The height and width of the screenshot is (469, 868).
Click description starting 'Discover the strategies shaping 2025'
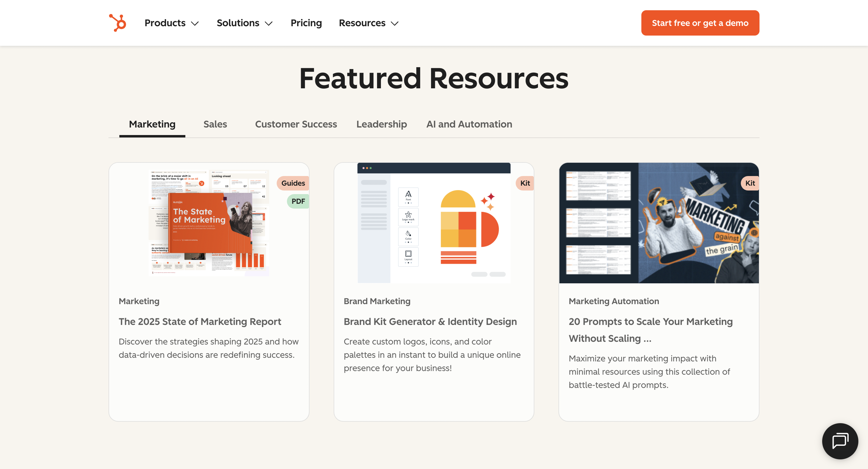click(209, 348)
